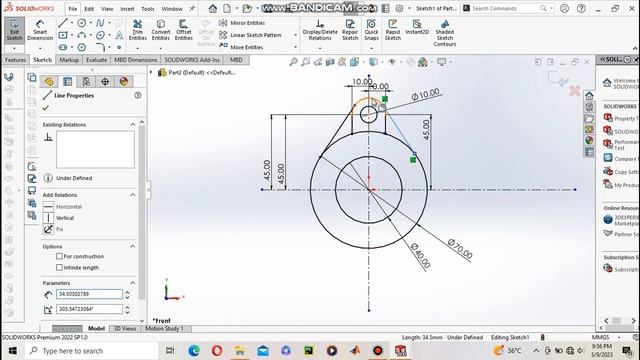This screenshot has width=640, height=360.
Task: Open Line Properties help icon
Action: [x=138, y=95]
